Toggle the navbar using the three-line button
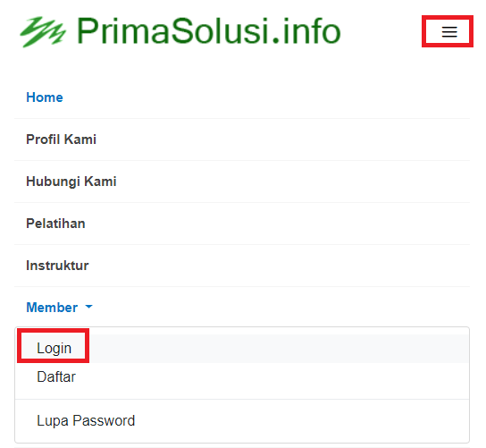 (x=448, y=31)
